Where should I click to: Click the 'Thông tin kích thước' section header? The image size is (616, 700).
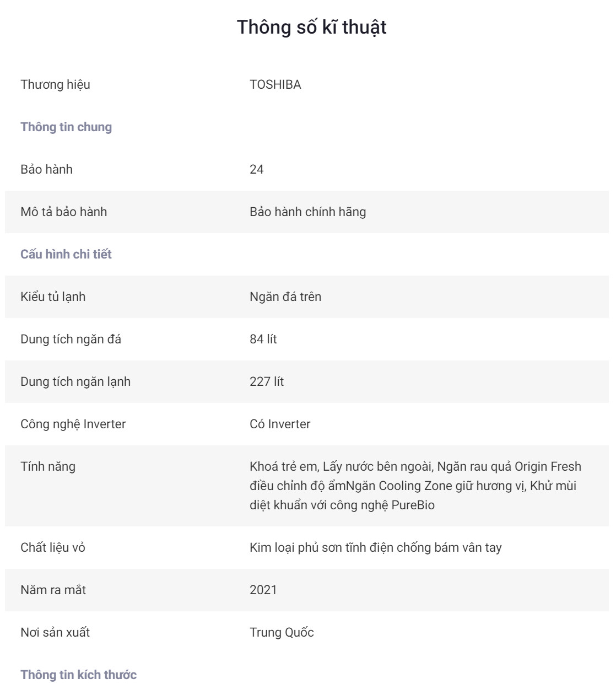click(78, 675)
